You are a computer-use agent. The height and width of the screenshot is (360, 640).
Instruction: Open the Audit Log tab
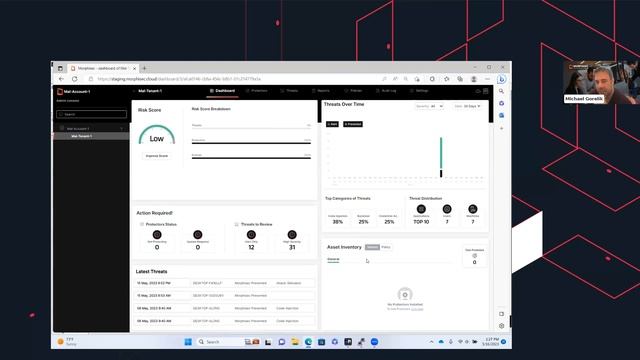pyautogui.click(x=386, y=91)
